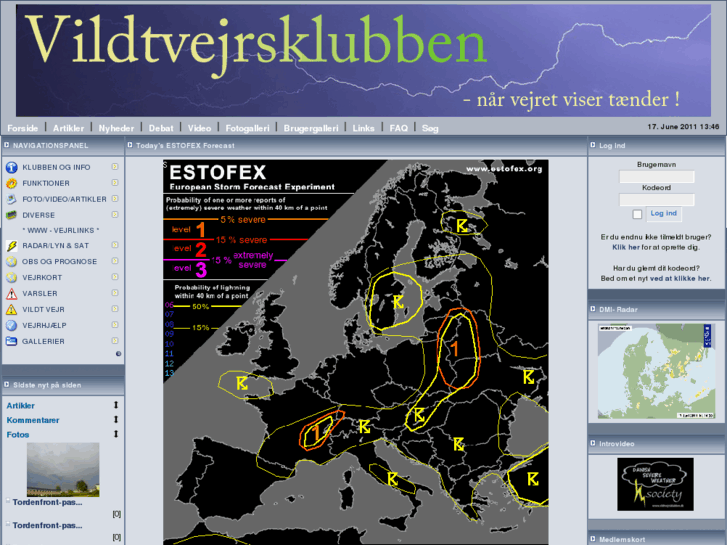Open the Video menu item
Viewport: 727px width, 545px height.
(199, 128)
